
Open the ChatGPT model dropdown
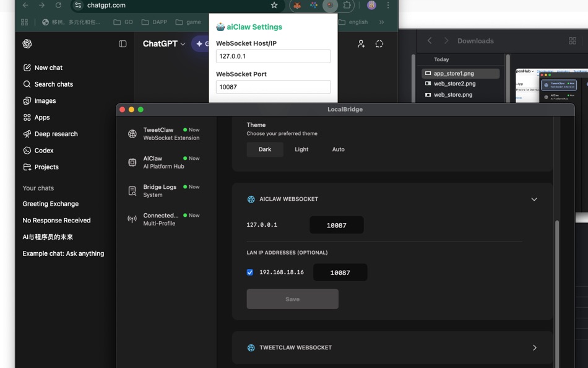(x=164, y=43)
